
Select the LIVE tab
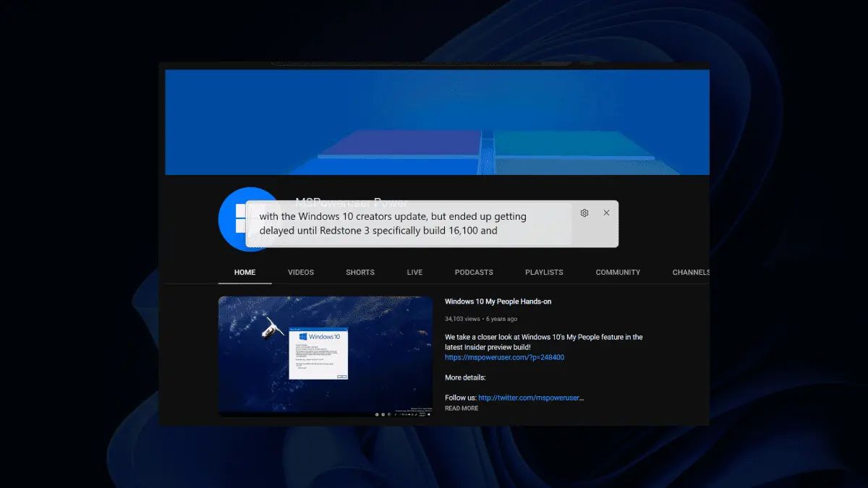[x=414, y=273]
